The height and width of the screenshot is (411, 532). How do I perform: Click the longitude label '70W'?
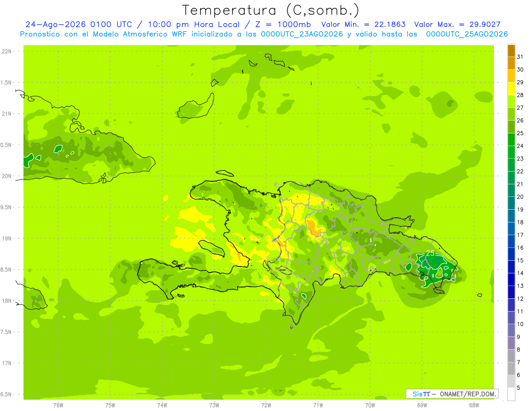point(370,405)
